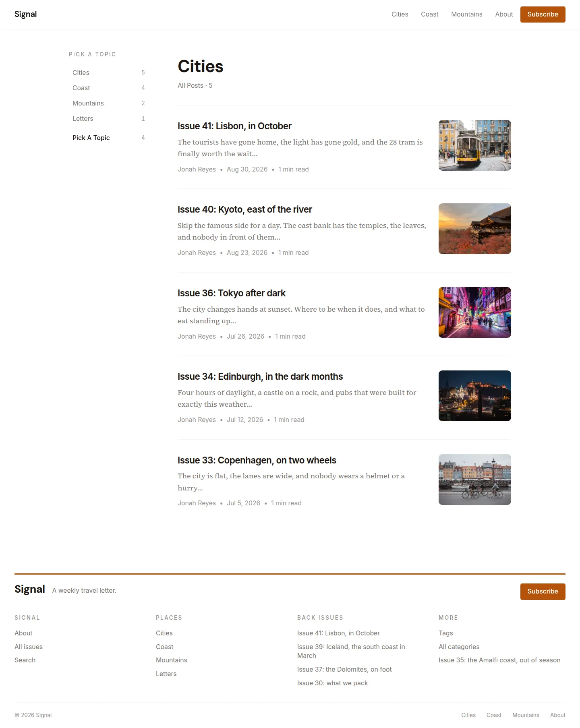Select Cities topic in the sidebar
The height and width of the screenshot is (728, 580).
point(108,72)
